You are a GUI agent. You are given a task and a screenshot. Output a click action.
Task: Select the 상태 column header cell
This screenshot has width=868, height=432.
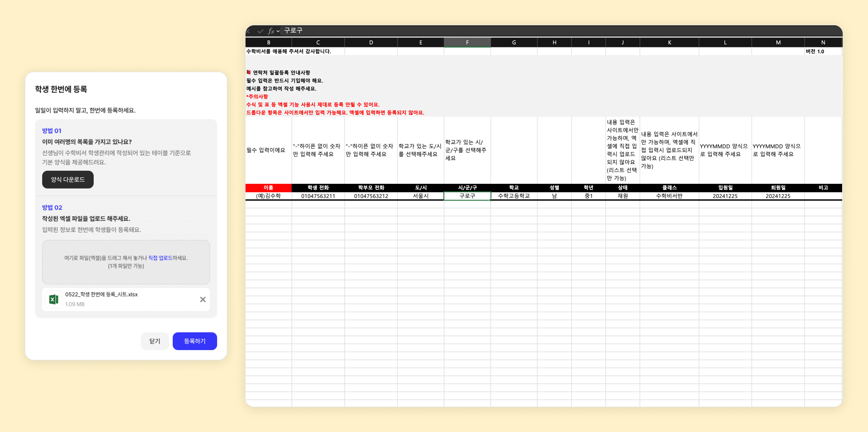tap(622, 187)
